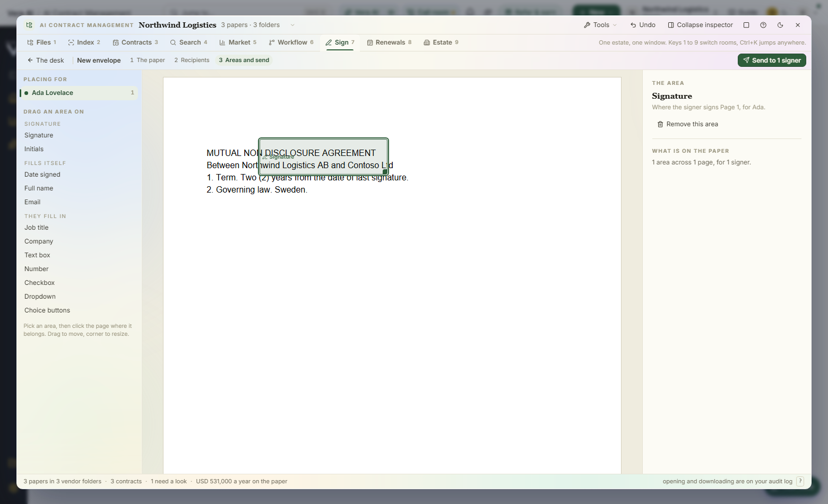The height and width of the screenshot is (504, 828).
Task: Expand the chevron next to 3 folders
Action: pos(292,25)
